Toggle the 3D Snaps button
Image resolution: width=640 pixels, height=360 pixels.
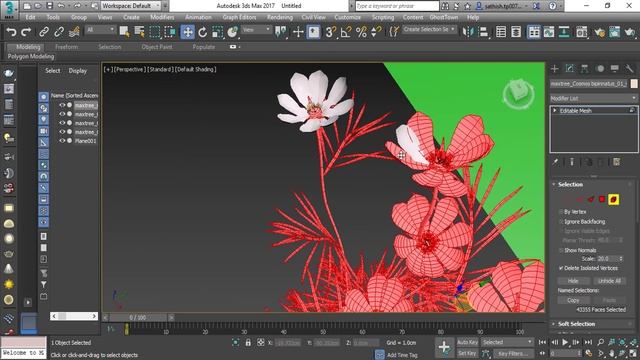coord(331,32)
